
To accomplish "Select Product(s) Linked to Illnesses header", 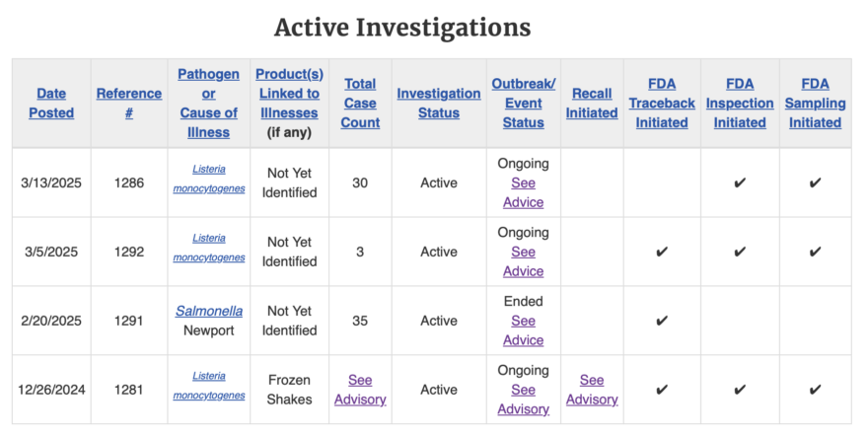I will 290,93.
